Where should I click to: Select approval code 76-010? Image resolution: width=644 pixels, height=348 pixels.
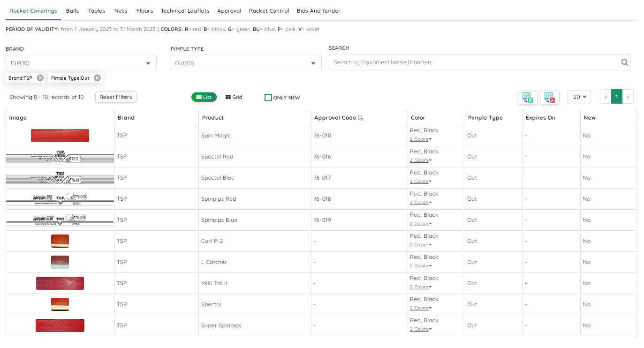(323, 136)
